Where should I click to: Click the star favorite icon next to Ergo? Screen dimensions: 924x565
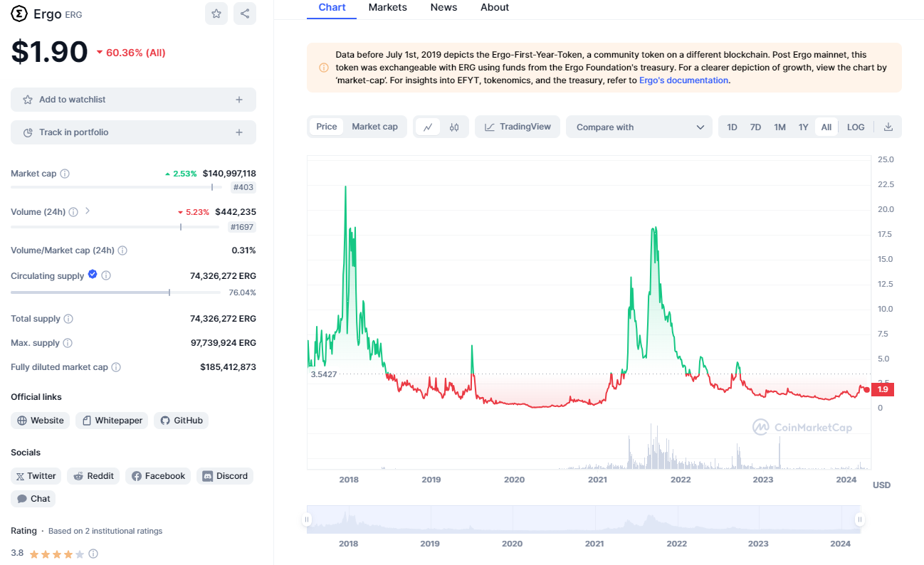(216, 14)
